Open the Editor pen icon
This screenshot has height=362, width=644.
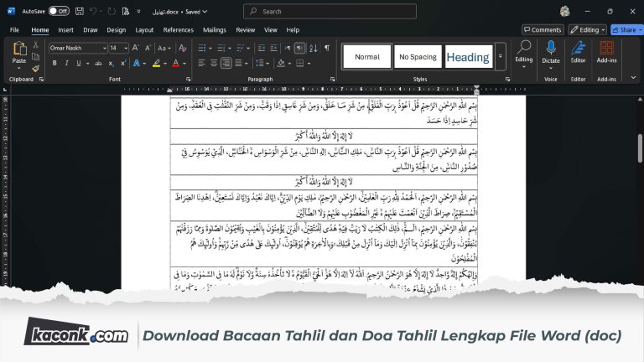tap(578, 48)
